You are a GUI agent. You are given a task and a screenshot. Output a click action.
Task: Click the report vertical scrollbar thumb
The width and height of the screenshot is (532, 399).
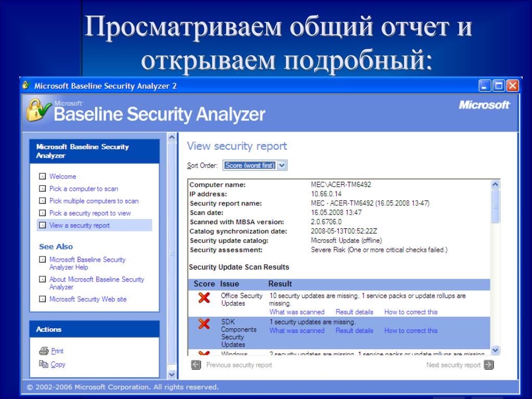(496, 206)
